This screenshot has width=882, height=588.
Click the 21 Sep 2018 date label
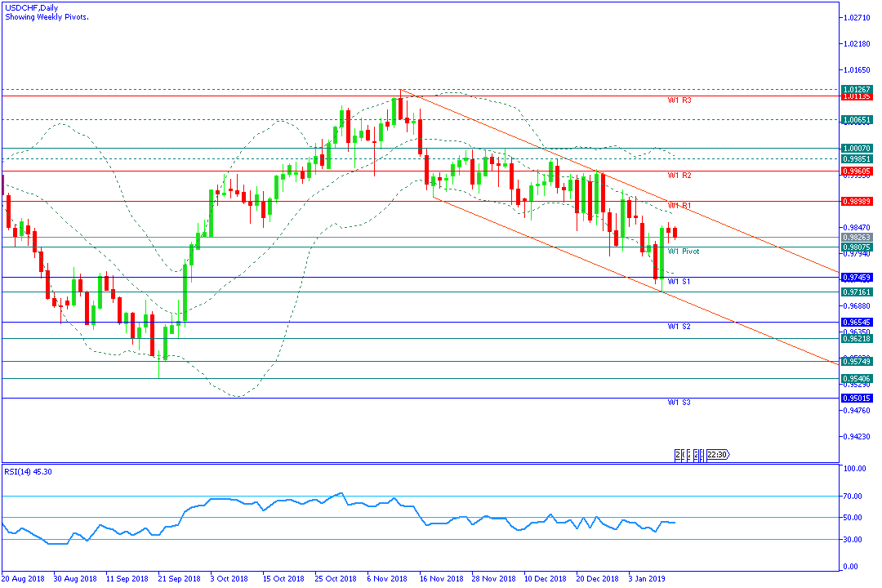180,578
